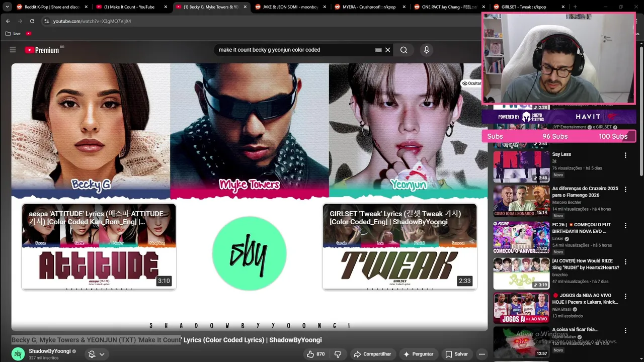Open more actions three-dot menu
This screenshot has width=644, height=362.
pyautogui.click(x=481, y=354)
